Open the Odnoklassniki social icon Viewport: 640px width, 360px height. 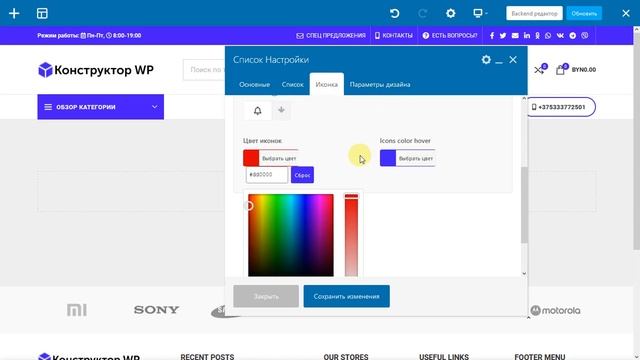click(x=538, y=36)
